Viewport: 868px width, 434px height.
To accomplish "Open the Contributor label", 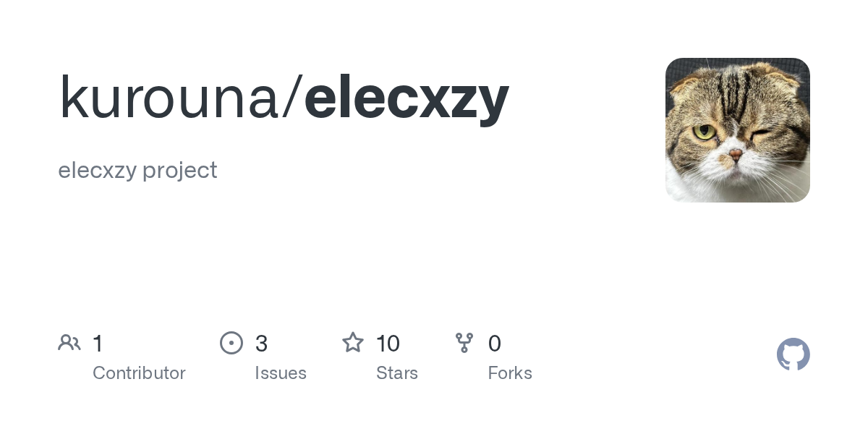I will [x=139, y=373].
